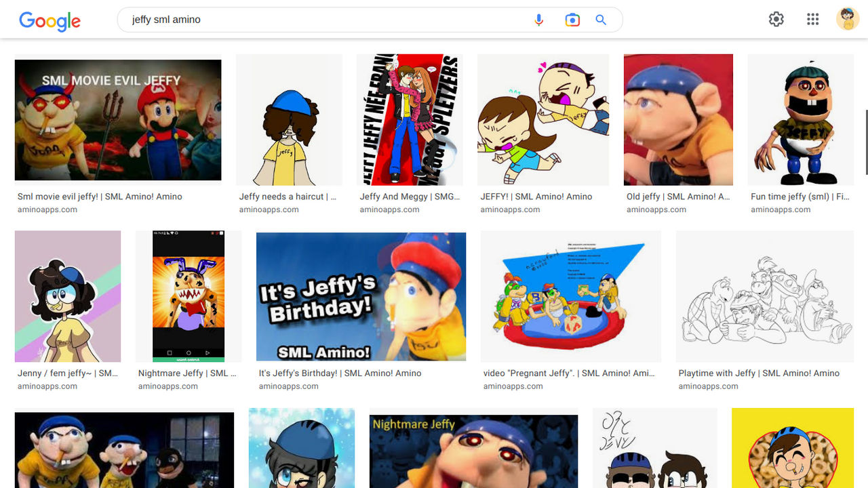Click the Google logo

(x=50, y=20)
